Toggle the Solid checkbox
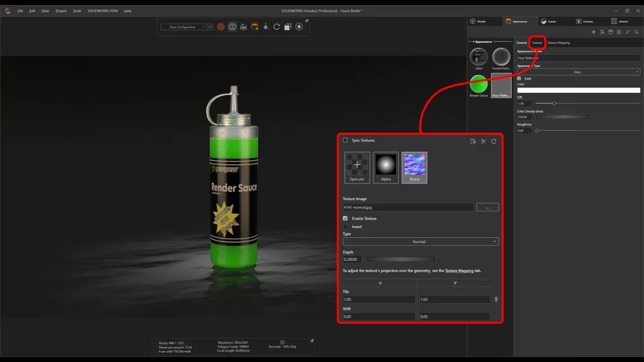 519,78
